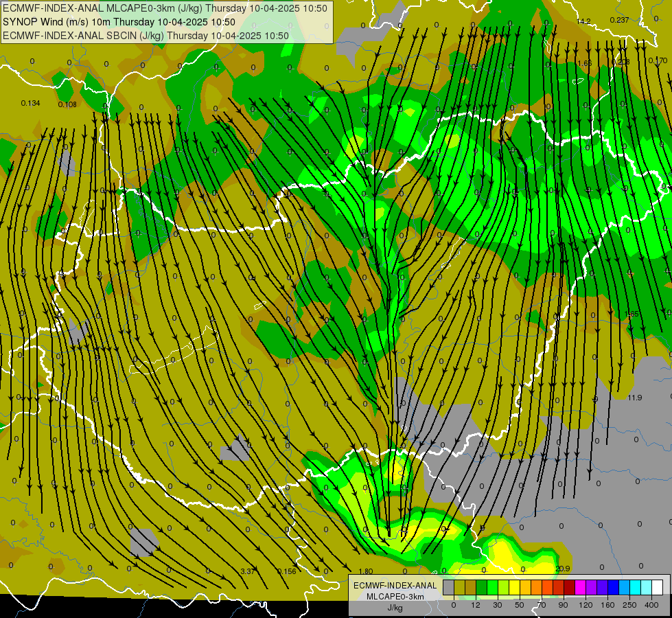
Task: Click the ECMWF-INDEX-ANAL label in the legend
Action: pos(395,586)
